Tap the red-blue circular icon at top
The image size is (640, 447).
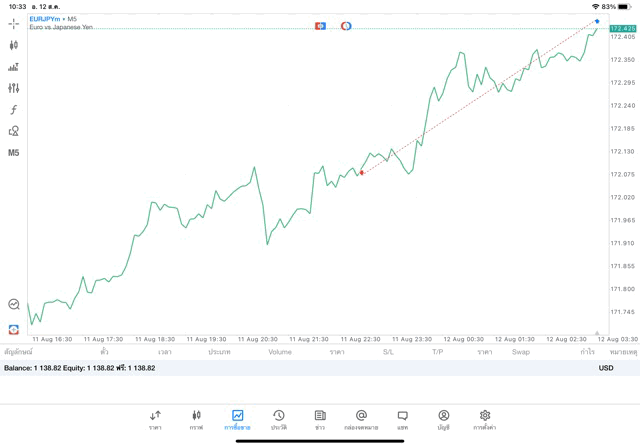tap(346, 25)
